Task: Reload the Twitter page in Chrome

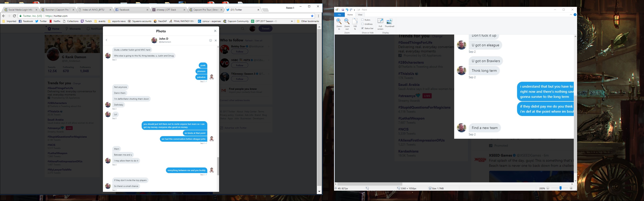Action: [15, 16]
